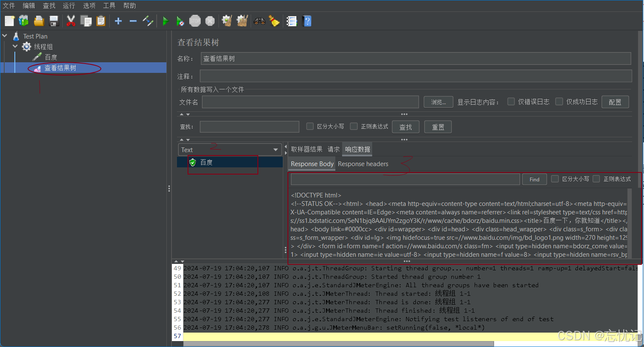Viewport: 644px width, 347px height.
Task: Click the Open file folder icon
Action: click(x=39, y=21)
